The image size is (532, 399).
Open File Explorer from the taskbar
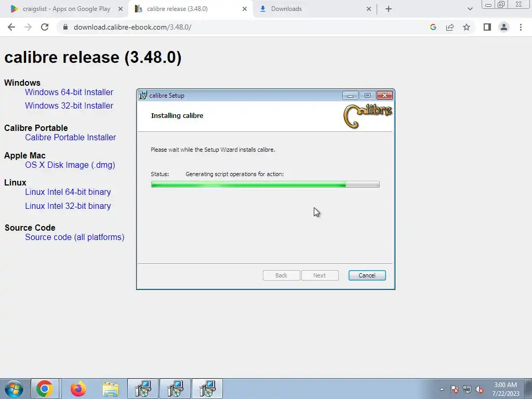[x=111, y=389]
